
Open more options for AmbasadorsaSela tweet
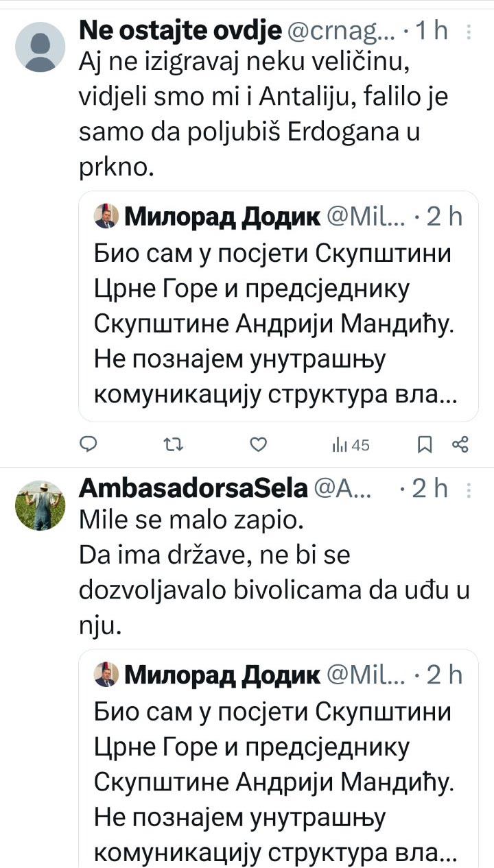(469, 490)
